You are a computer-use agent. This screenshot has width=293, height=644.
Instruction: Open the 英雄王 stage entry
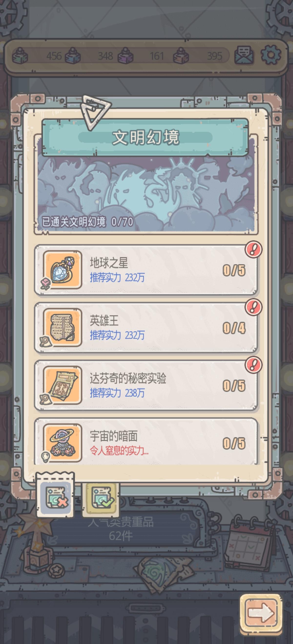(146, 328)
